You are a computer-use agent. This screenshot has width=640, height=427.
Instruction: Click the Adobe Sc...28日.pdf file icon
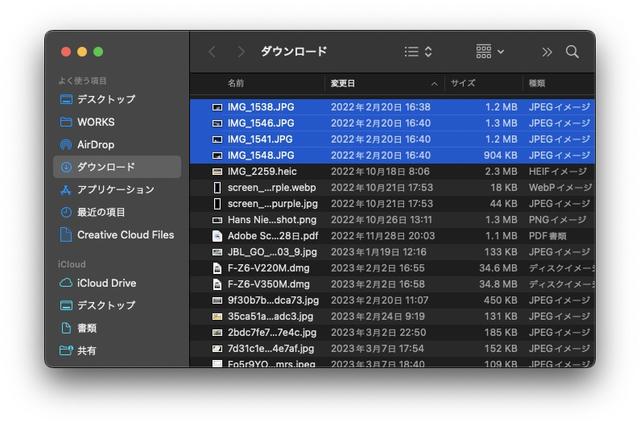coord(217,236)
